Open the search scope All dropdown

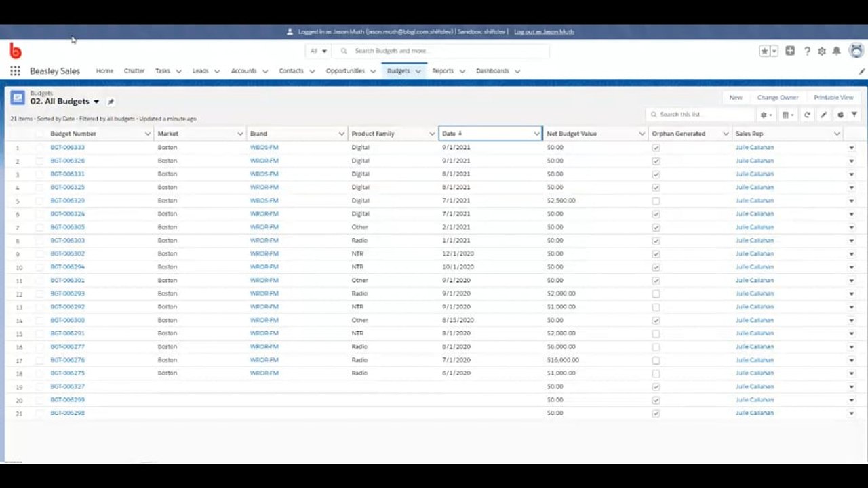click(319, 51)
